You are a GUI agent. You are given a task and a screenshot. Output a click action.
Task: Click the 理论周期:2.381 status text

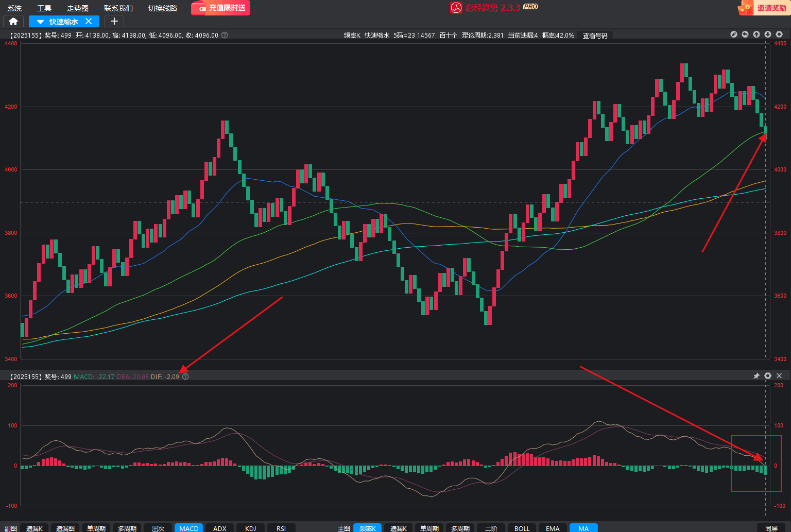point(483,36)
